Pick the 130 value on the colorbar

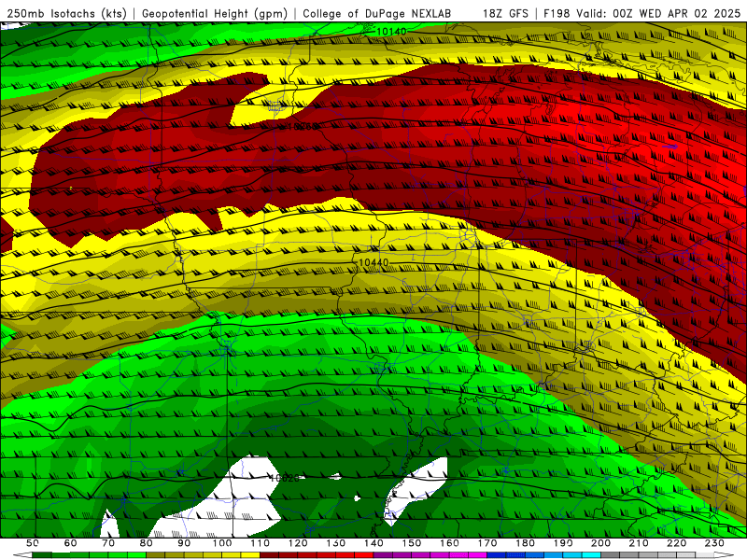(x=336, y=543)
